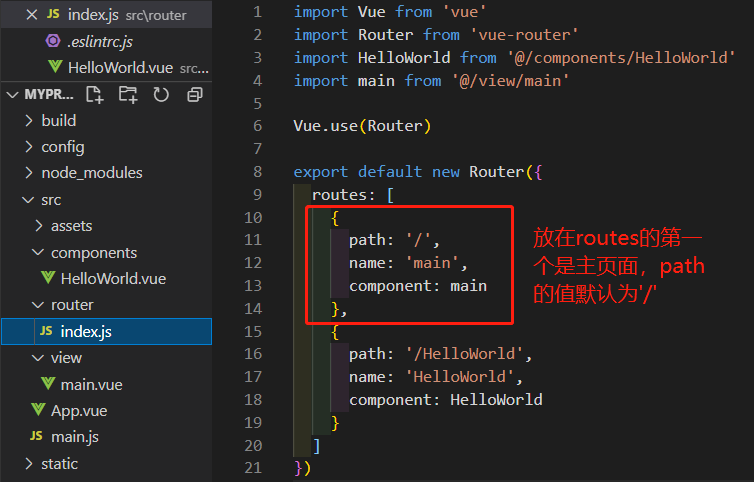Click name: 'main' on line 12

point(408,263)
